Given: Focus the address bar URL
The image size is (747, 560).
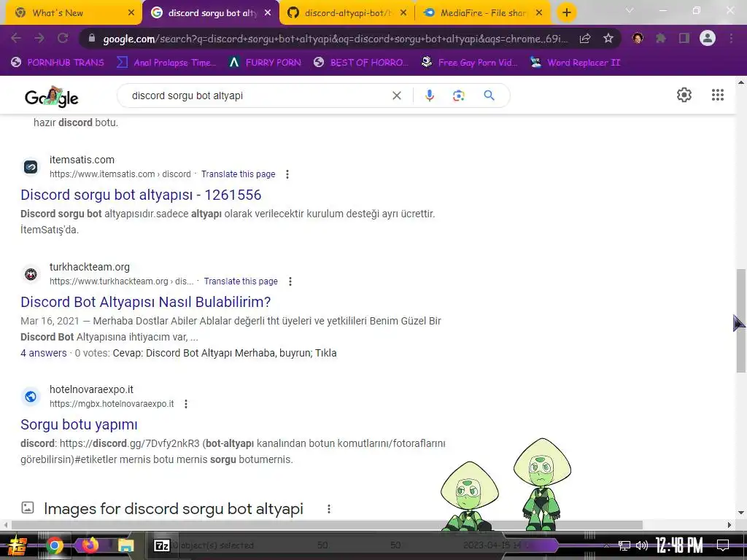Looking at the screenshot, I should pyautogui.click(x=335, y=39).
